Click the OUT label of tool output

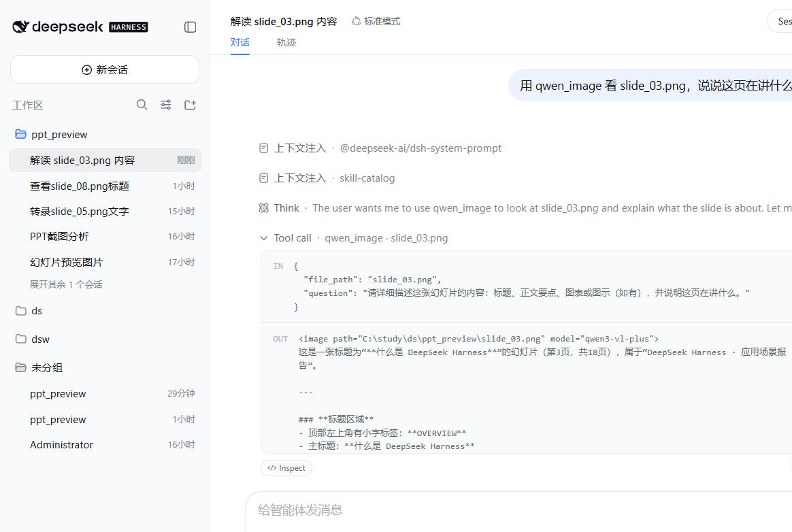point(280,339)
